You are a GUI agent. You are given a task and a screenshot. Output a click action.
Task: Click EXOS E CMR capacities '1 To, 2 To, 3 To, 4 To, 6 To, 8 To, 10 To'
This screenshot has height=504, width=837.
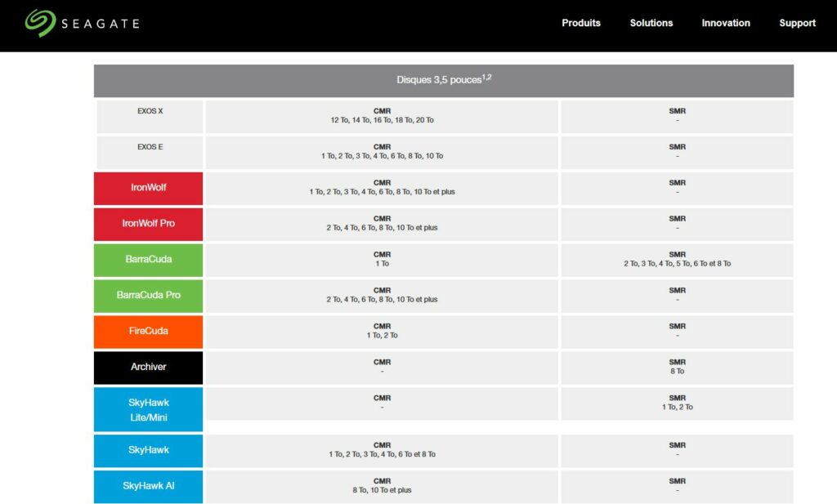383,156
